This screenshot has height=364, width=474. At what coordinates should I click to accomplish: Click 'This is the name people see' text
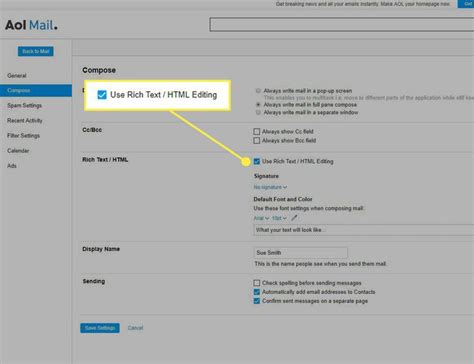click(320, 264)
